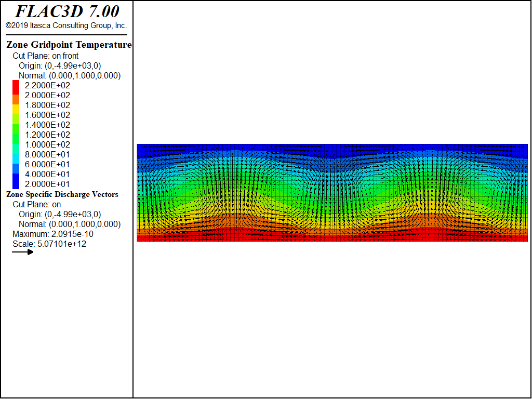Select the Zone Specific Discharge Vectors heading
The height and width of the screenshot is (399, 532).
(x=62, y=194)
